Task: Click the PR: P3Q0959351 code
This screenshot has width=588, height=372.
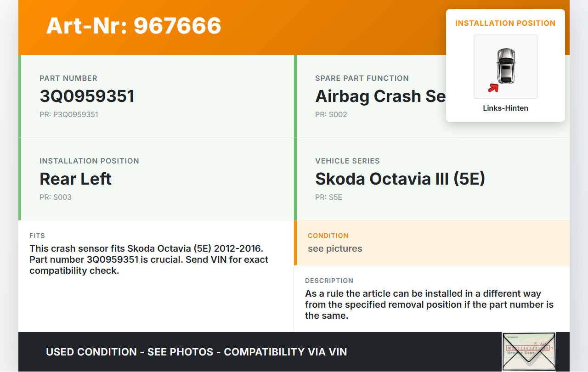Action: (x=69, y=114)
